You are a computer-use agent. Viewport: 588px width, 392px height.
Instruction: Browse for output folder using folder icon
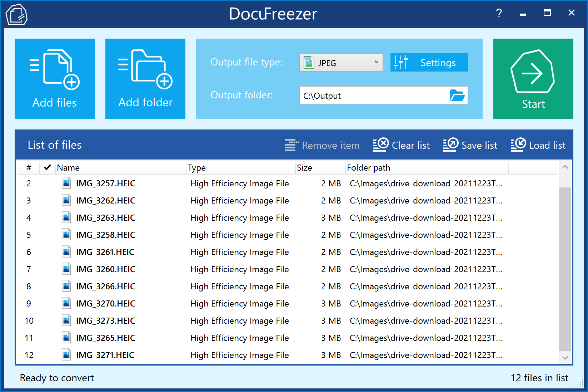(457, 95)
